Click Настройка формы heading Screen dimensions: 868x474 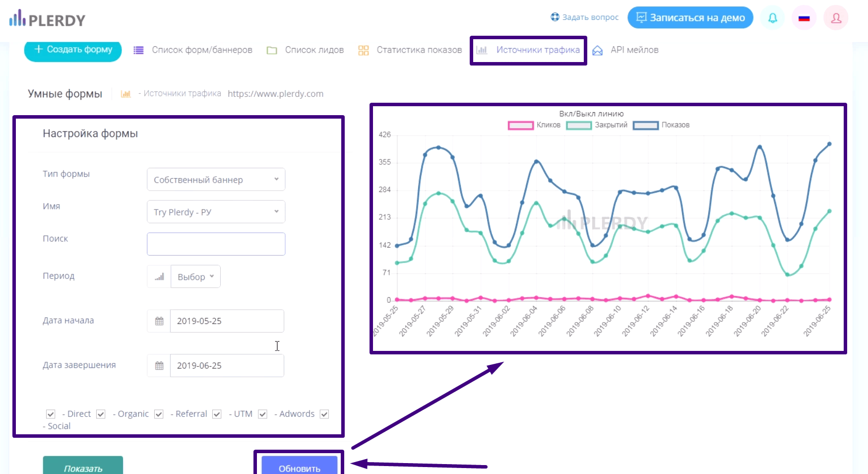click(x=90, y=134)
